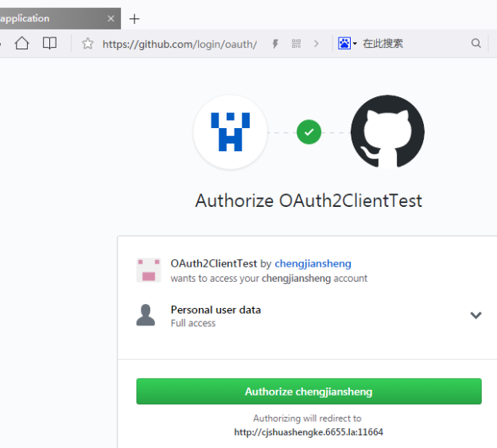Click the GitHub Octocat logo
Viewport: 497px width, 448px height.
pyautogui.click(x=387, y=131)
